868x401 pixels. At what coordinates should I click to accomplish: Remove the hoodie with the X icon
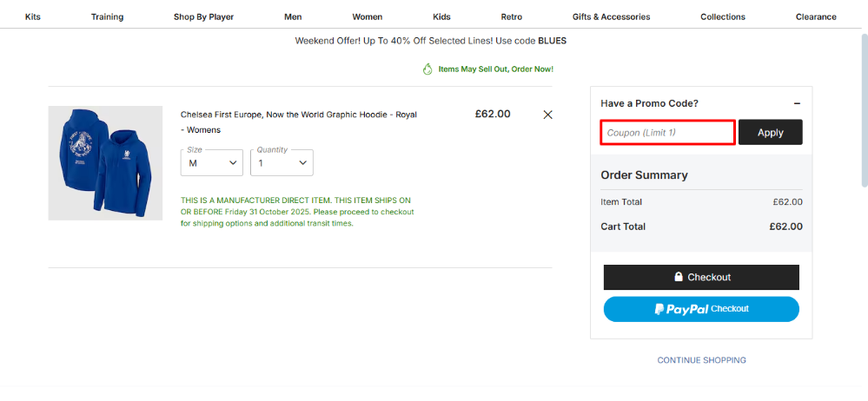(x=547, y=115)
